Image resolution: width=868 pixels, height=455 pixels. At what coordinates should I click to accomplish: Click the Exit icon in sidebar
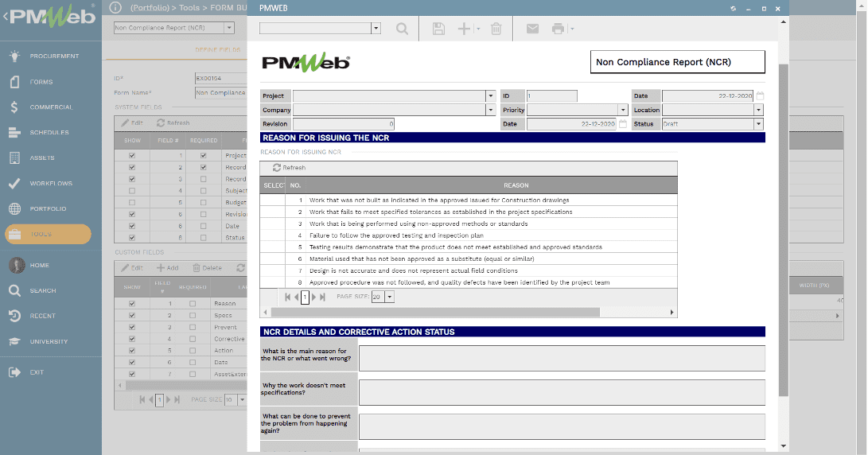15,372
